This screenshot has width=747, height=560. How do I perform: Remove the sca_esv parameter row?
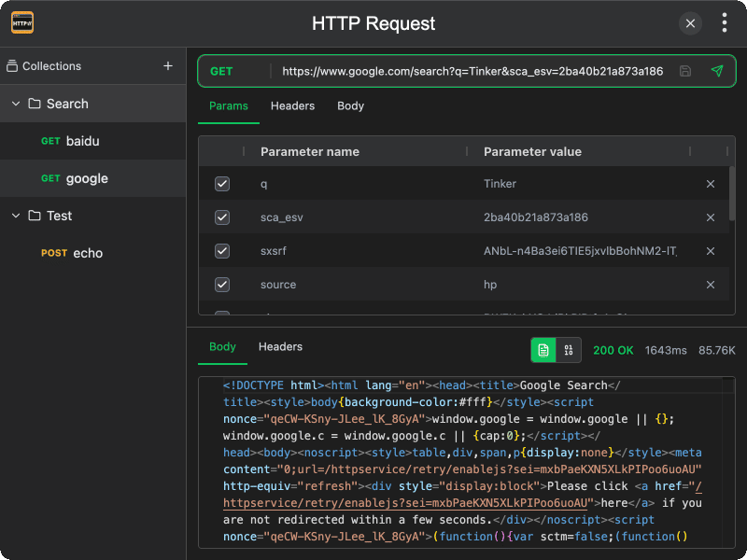tap(711, 217)
